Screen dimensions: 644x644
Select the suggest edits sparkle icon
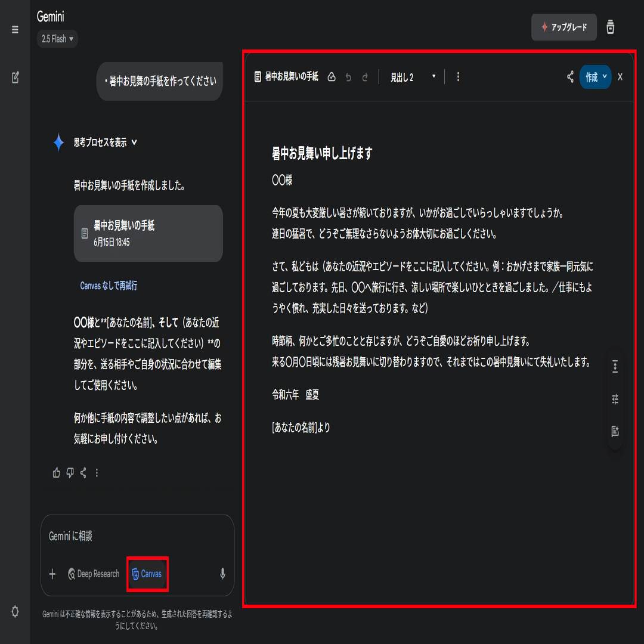click(615, 432)
